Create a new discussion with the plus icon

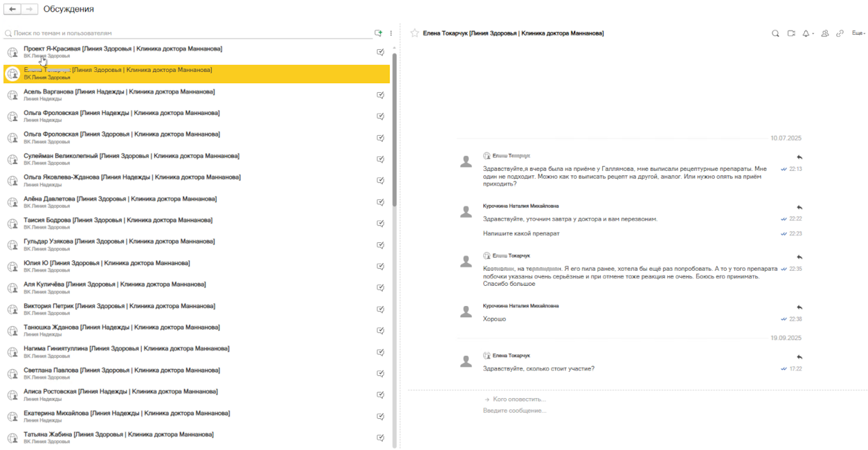coord(378,33)
